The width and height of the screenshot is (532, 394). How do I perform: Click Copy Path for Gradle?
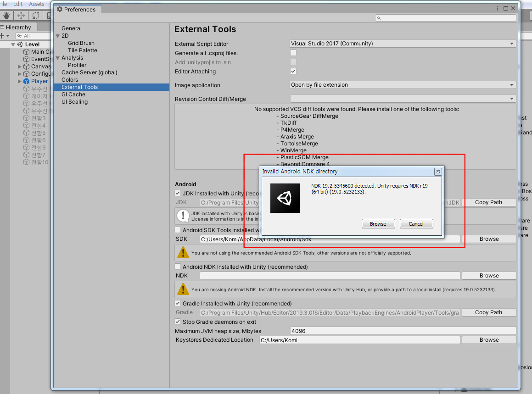coord(489,312)
